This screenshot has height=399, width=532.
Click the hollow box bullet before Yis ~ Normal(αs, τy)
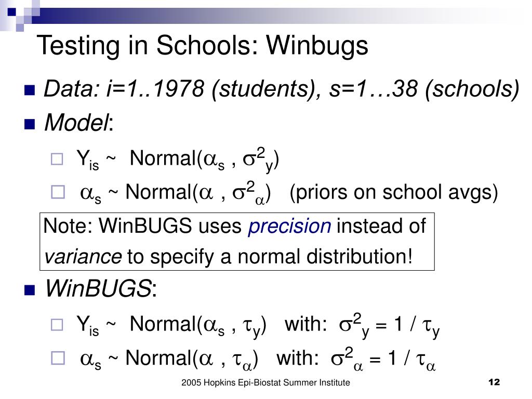tap(57, 325)
